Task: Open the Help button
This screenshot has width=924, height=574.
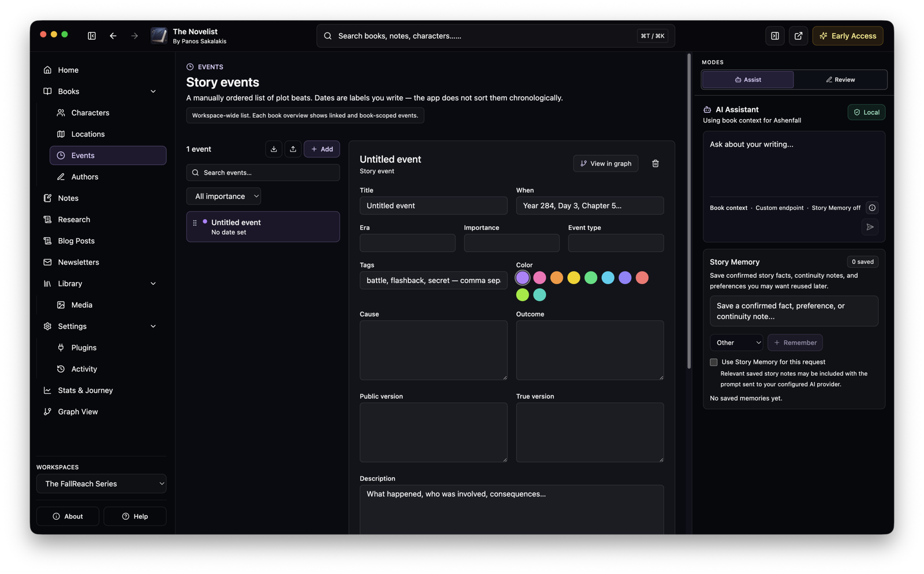Action: tap(135, 516)
